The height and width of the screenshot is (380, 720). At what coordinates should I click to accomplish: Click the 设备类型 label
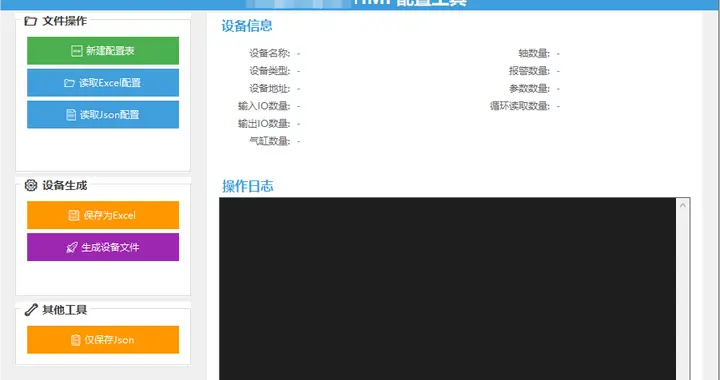270,71
